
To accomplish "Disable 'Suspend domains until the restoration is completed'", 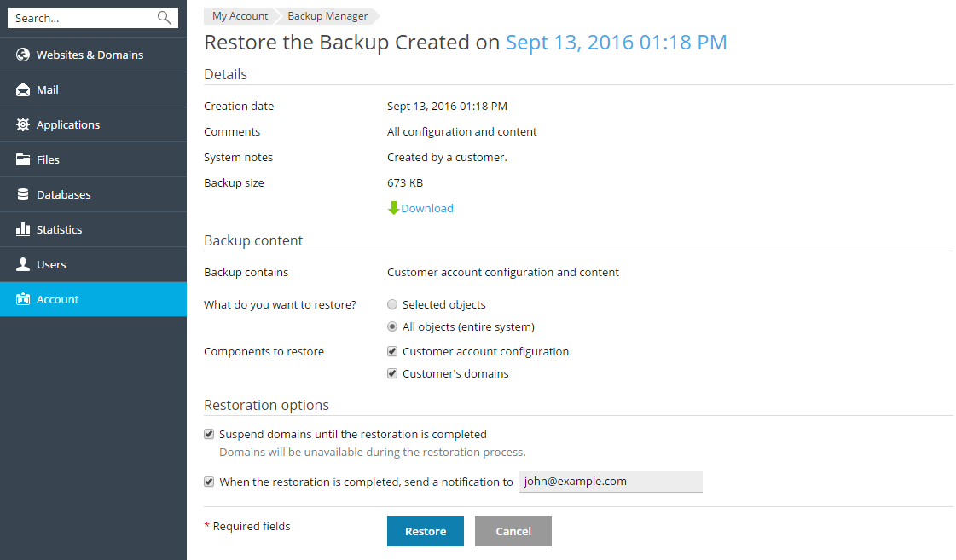I will click(209, 434).
